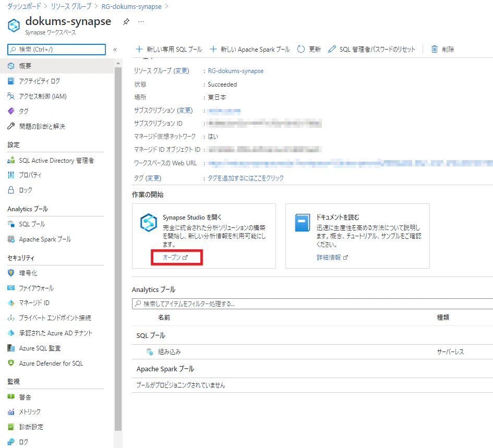The width and height of the screenshot is (493, 448).
Task: Click the ロック padlock icon
Action: pyautogui.click(x=11, y=190)
